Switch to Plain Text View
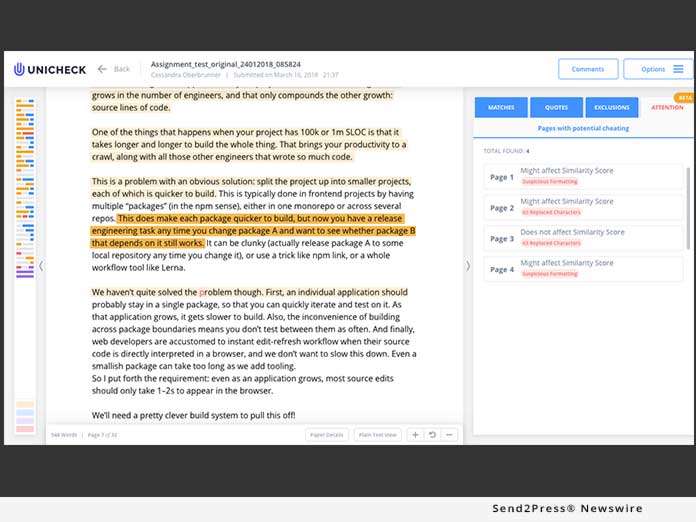696x522 pixels. [x=378, y=434]
